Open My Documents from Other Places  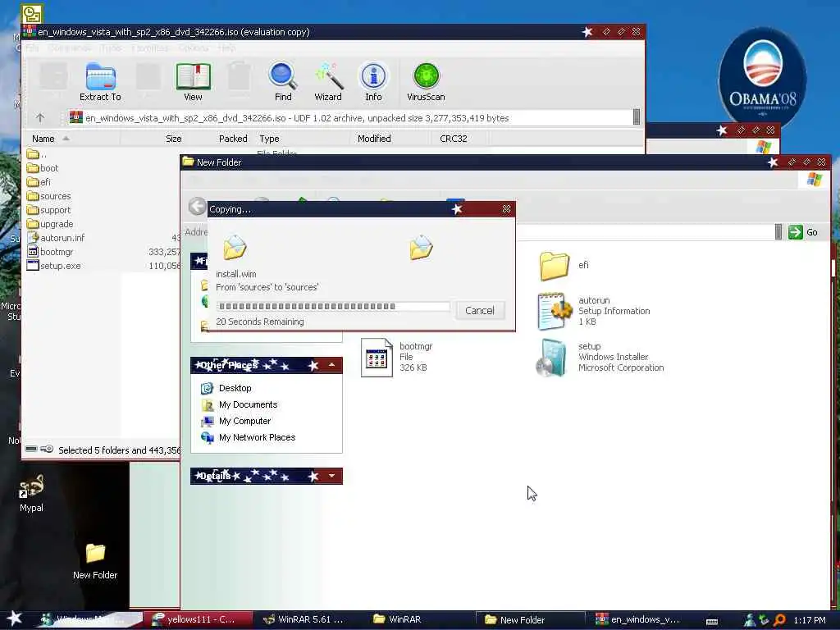pyautogui.click(x=239, y=404)
